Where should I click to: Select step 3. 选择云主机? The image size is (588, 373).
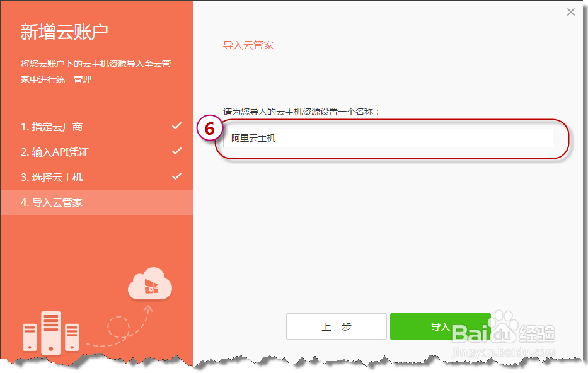[52, 177]
